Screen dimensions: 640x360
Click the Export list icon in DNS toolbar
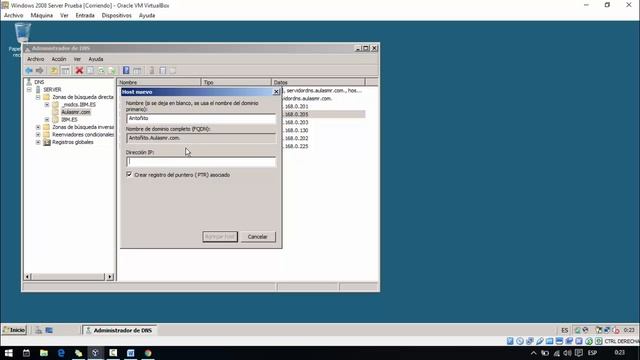click(112, 71)
